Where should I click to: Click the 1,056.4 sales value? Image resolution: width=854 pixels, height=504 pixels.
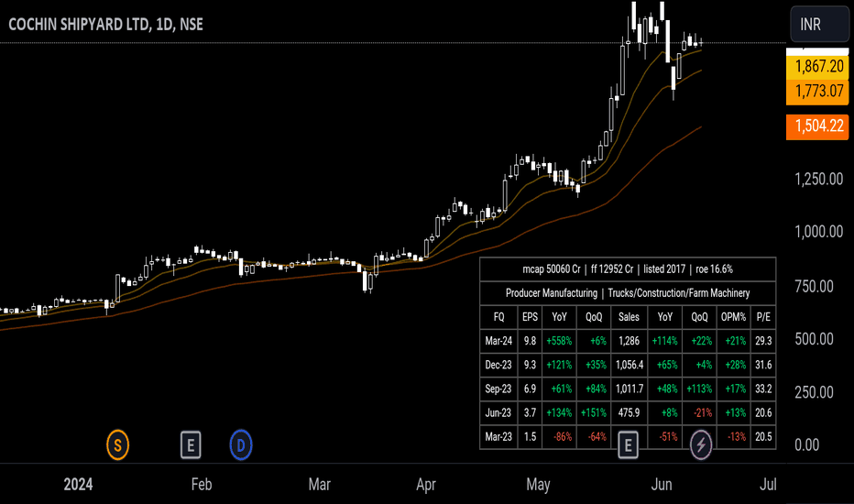pyautogui.click(x=630, y=365)
